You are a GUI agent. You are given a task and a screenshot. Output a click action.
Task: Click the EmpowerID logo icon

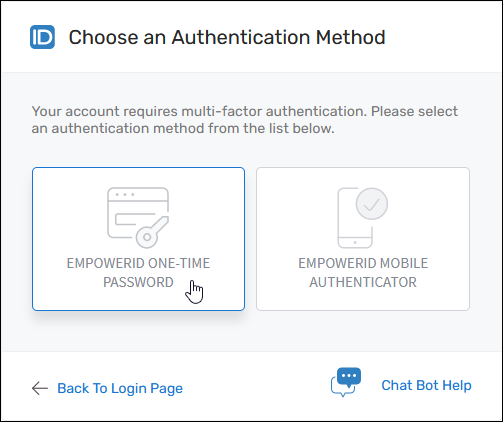[42, 37]
